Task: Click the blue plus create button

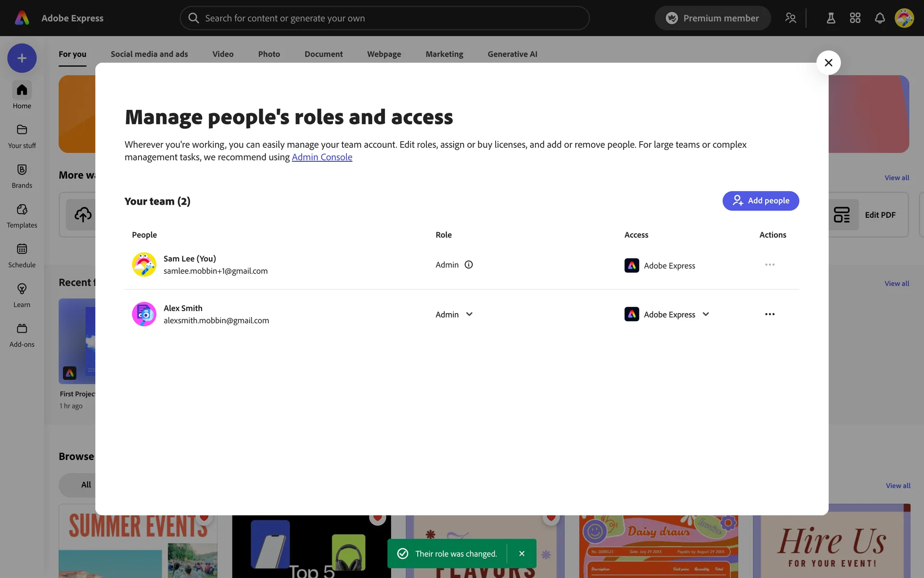Action: pos(22,58)
